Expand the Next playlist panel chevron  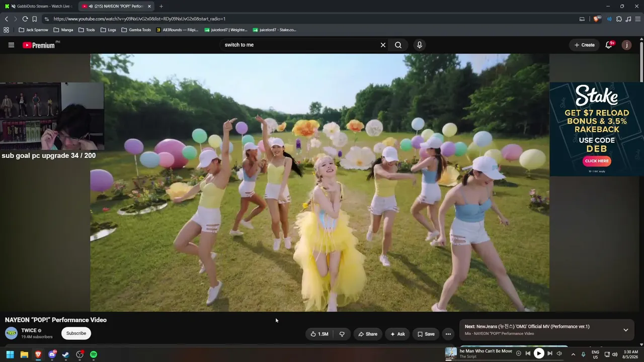626,330
